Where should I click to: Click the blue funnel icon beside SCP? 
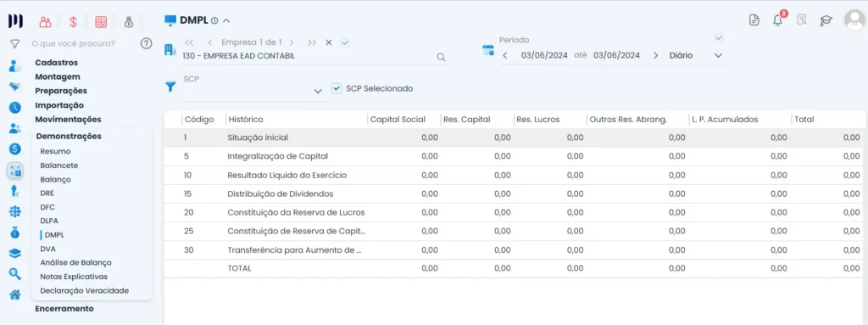171,87
